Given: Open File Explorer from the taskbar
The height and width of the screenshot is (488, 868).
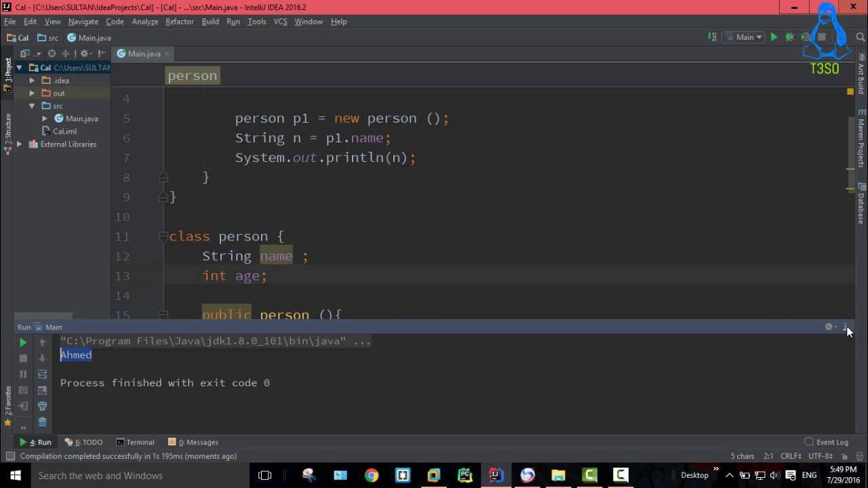Looking at the screenshot, I should click(558, 475).
